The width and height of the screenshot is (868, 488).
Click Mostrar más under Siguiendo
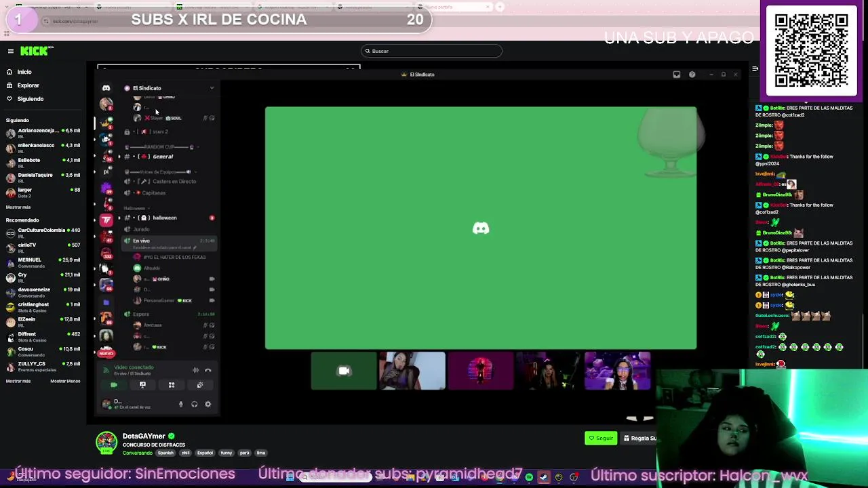coord(18,207)
